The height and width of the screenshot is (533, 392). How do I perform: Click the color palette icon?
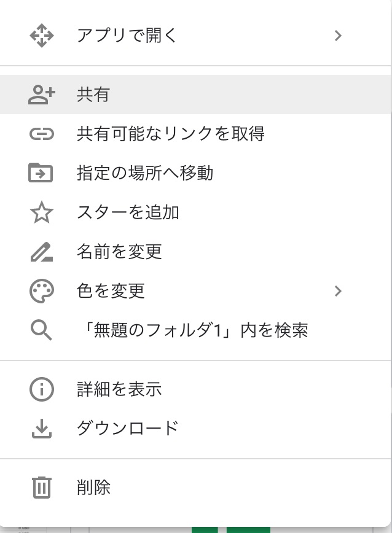tap(41, 291)
